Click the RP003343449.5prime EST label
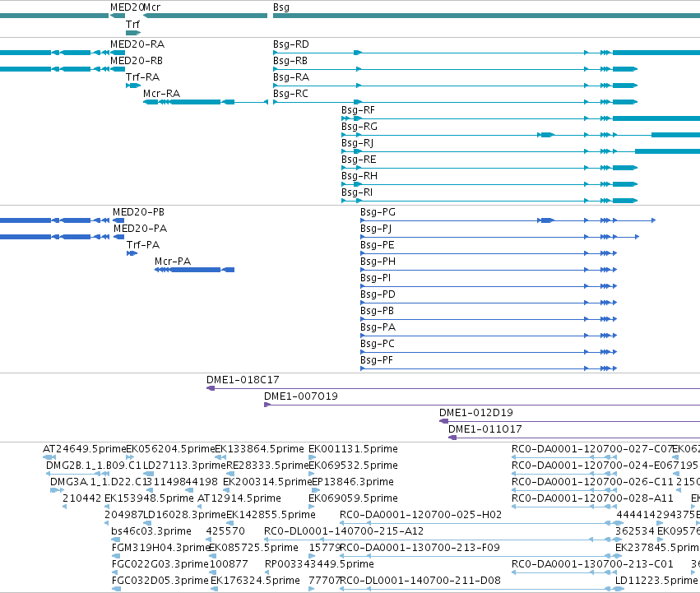Viewport: 700px width, 593px height. pos(319,565)
